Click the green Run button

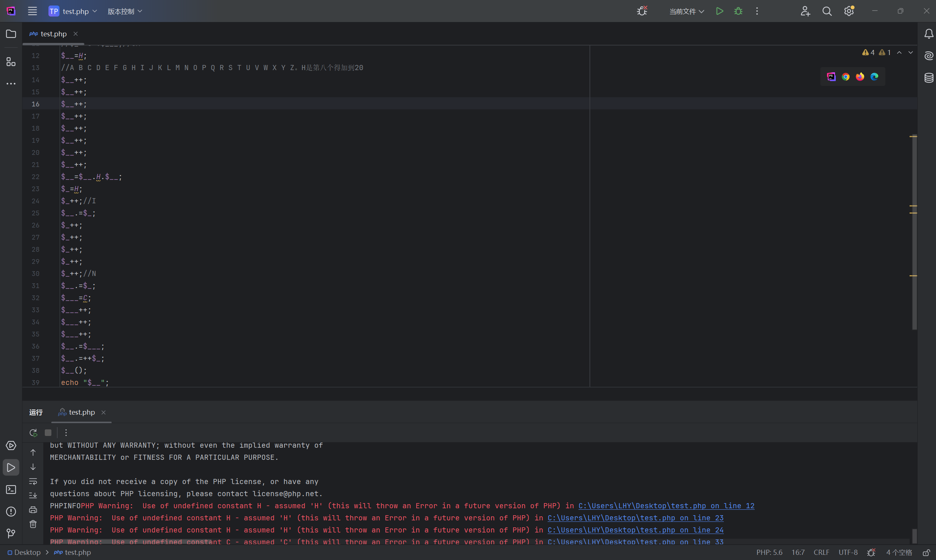point(719,11)
